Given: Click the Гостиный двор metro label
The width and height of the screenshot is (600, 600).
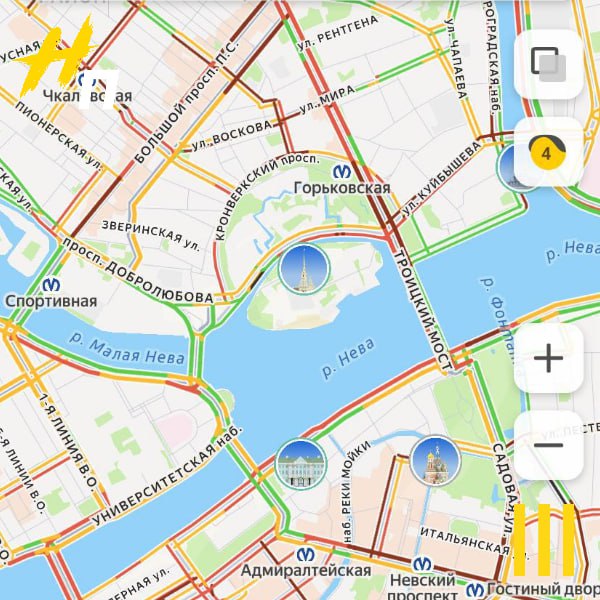Looking at the screenshot, I should (x=543, y=589).
